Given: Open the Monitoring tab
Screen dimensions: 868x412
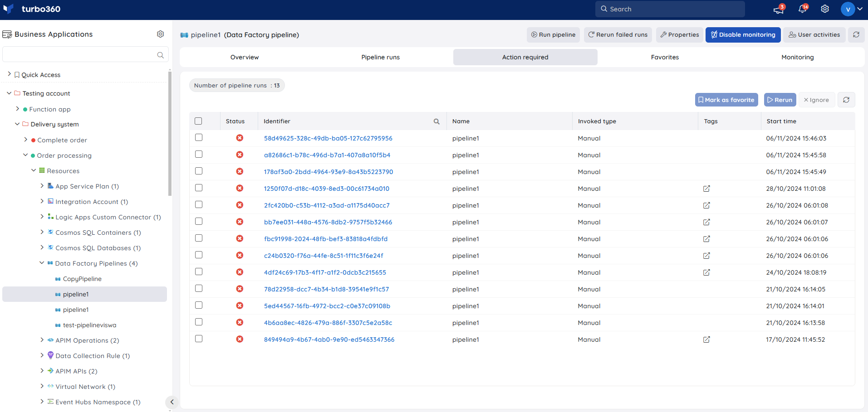Looking at the screenshot, I should (798, 57).
